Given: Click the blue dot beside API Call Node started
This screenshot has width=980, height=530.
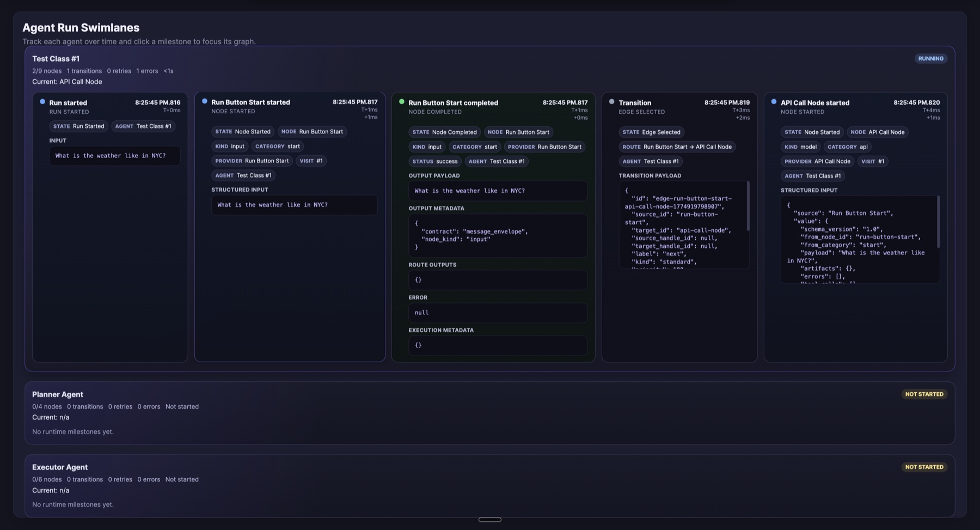Looking at the screenshot, I should [x=774, y=101].
